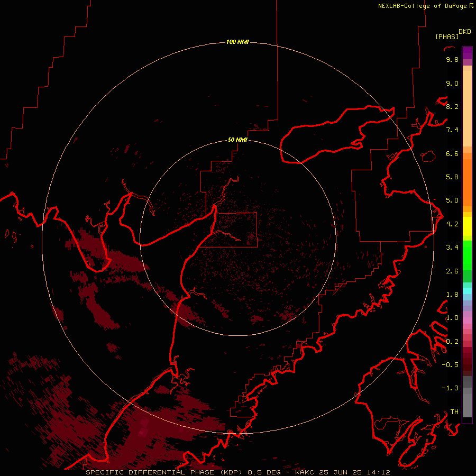Click the -1.3 value on the color scale
Screen dimensions: 476x476
tap(450, 388)
